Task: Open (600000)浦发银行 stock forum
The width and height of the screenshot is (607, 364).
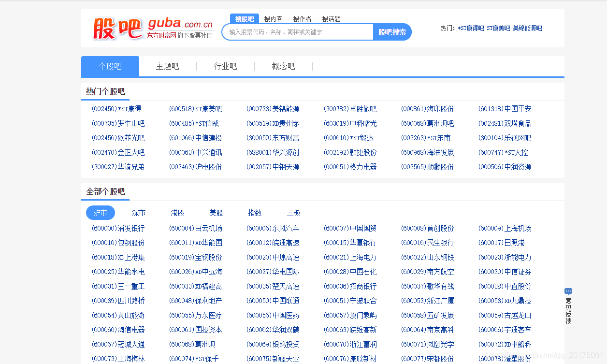Action: click(118, 228)
